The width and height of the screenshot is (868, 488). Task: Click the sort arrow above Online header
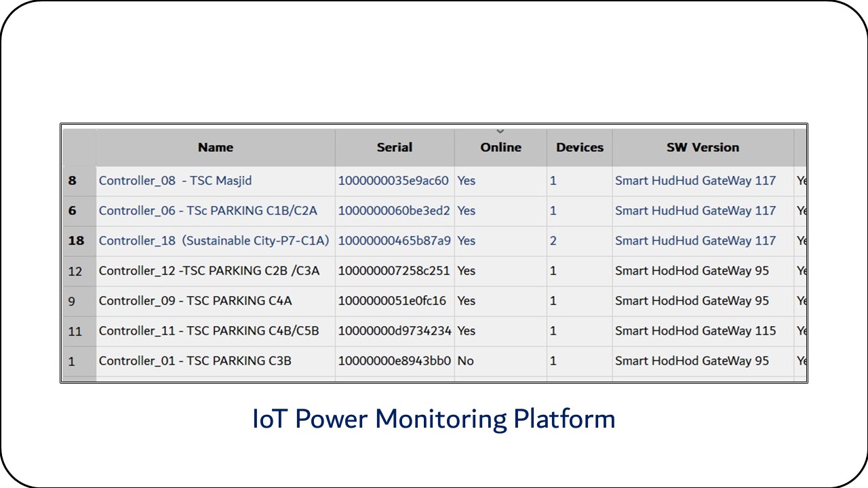500,131
